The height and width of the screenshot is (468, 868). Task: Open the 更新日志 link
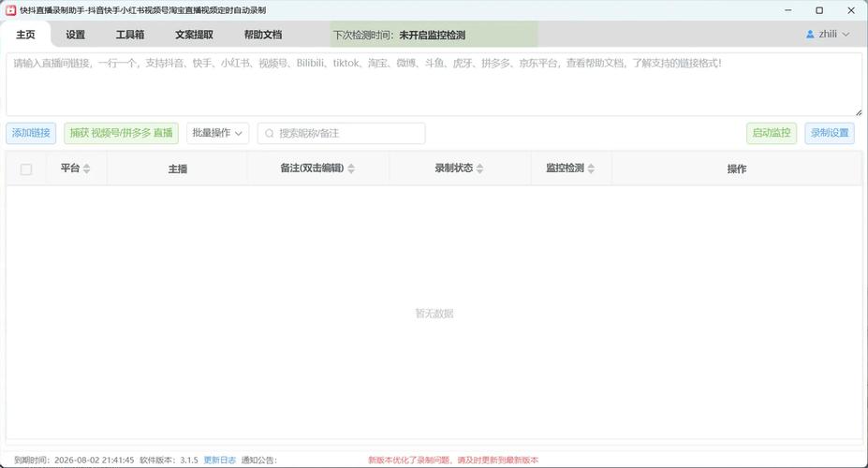[x=220, y=461]
